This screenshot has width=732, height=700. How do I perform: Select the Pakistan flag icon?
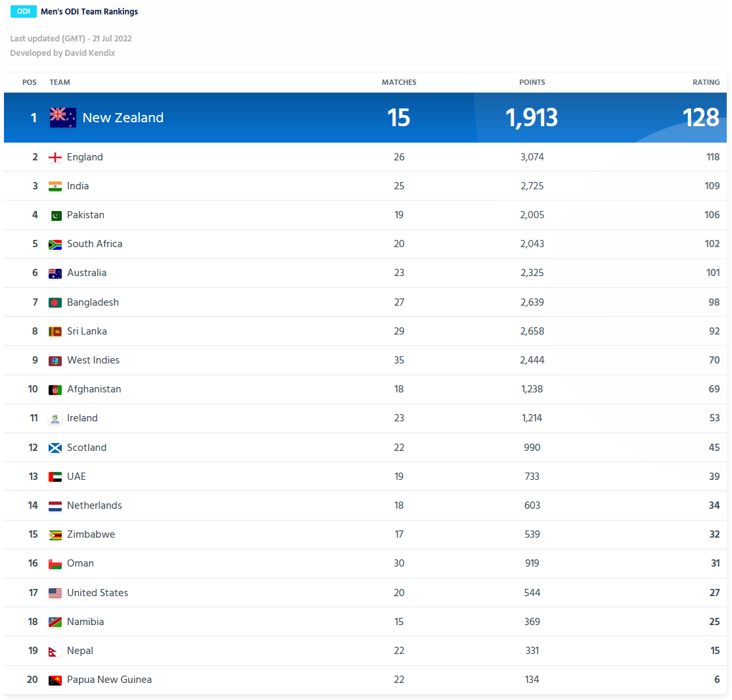click(55, 215)
